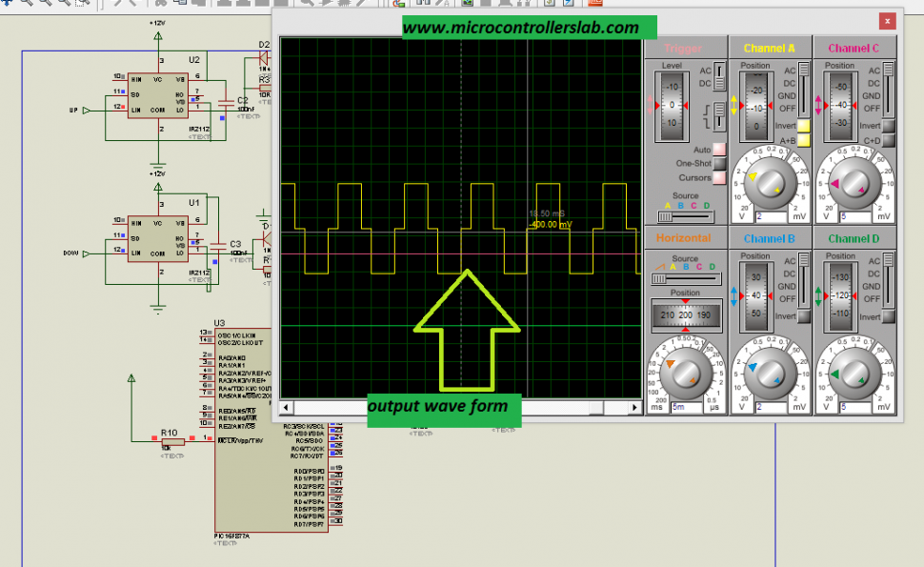Click the Channel C voltage dial knob
This screenshot has width=924, height=567.
[x=854, y=183]
